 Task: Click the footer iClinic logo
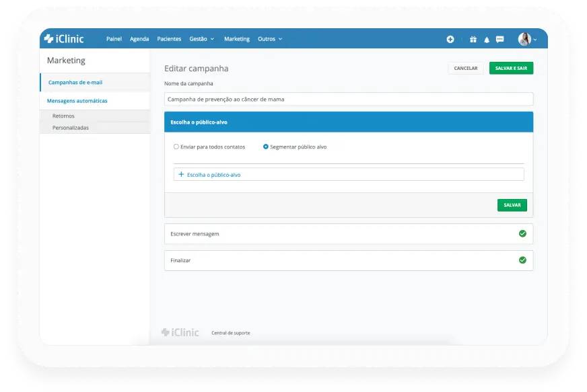180,332
